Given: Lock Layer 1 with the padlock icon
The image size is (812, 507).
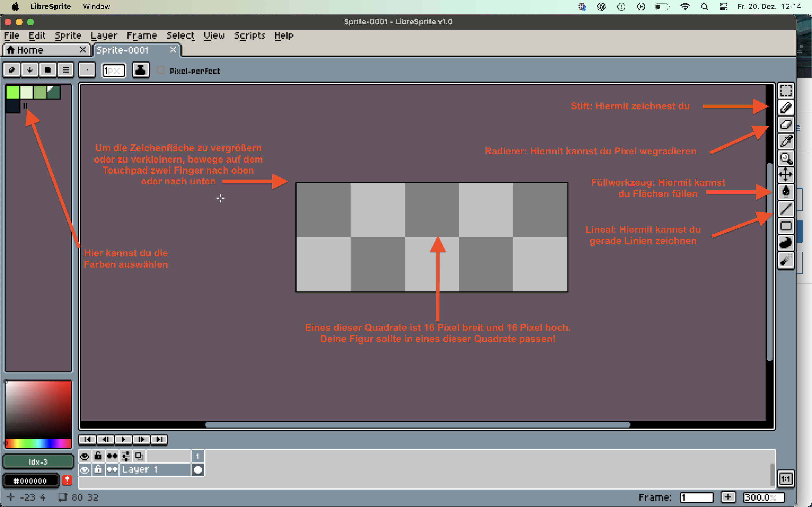Looking at the screenshot, I should click(x=98, y=470).
